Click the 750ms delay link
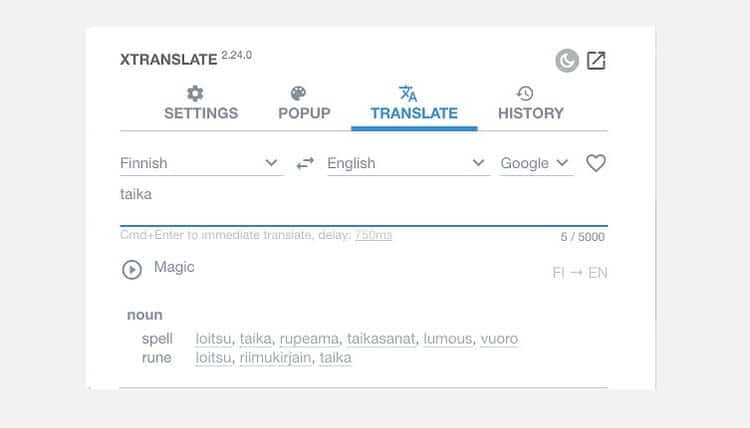The image size is (750, 428). click(373, 236)
